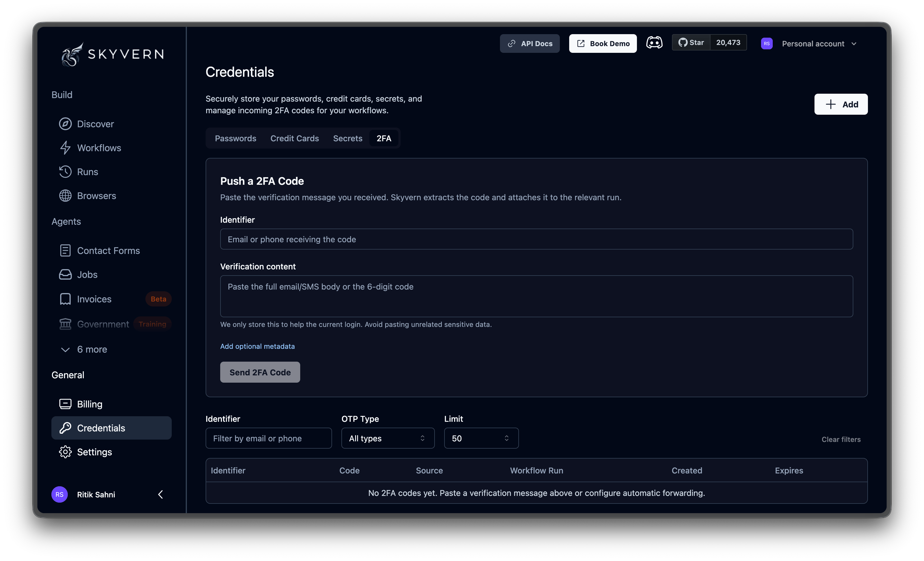The image size is (924, 561).
Task: Click Add optional metadata link
Action: click(x=257, y=346)
